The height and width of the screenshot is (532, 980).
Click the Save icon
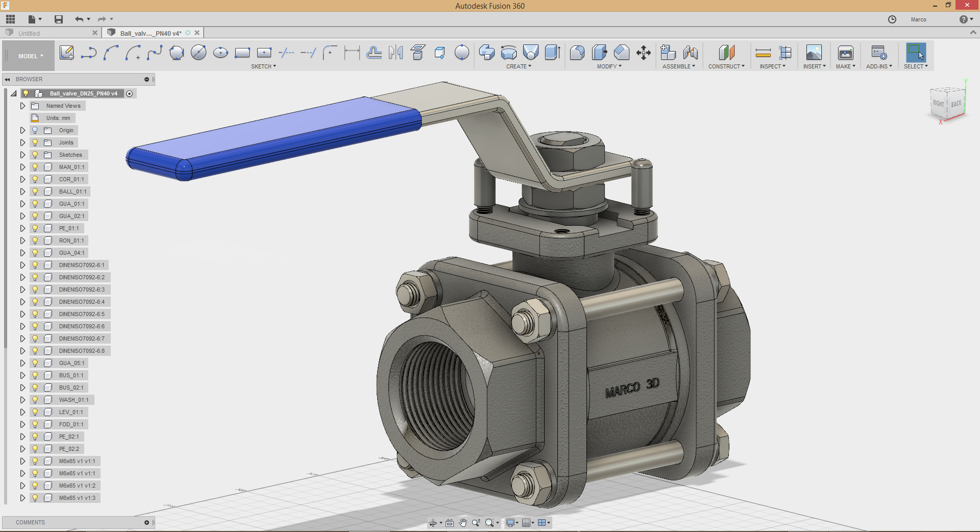pos(59,19)
